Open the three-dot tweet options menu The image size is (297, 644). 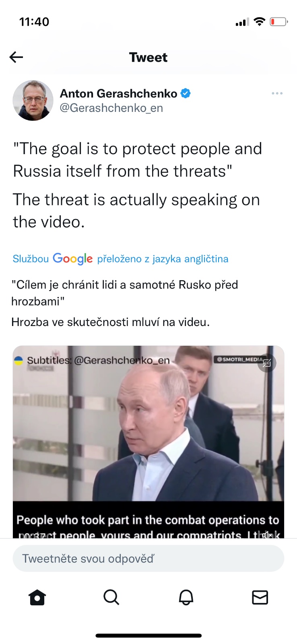tap(277, 93)
